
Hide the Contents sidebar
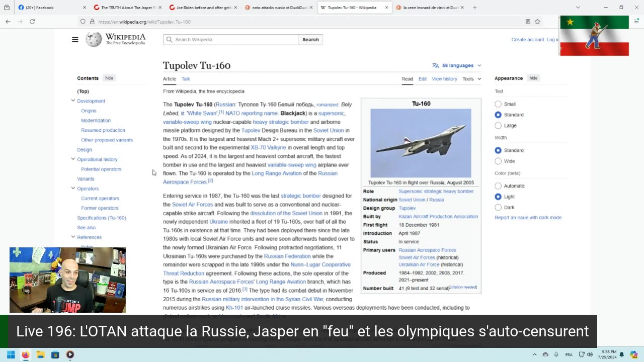[x=109, y=78]
